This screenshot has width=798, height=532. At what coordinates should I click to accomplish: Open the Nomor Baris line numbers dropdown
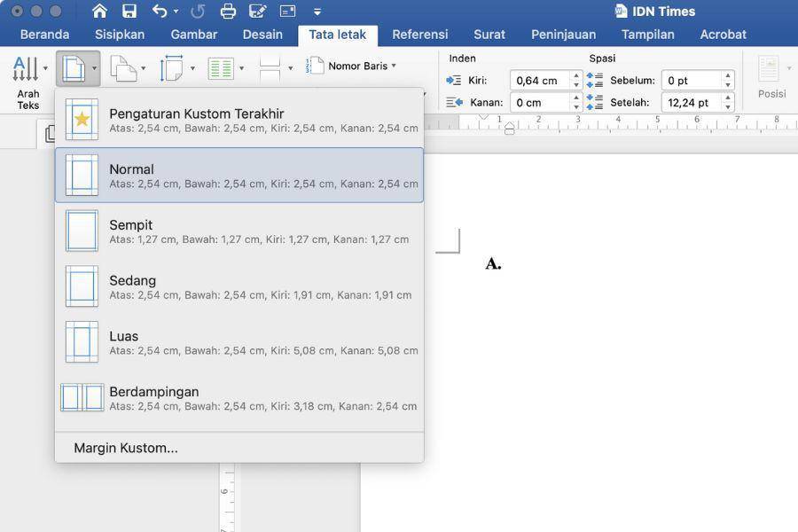(351, 66)
